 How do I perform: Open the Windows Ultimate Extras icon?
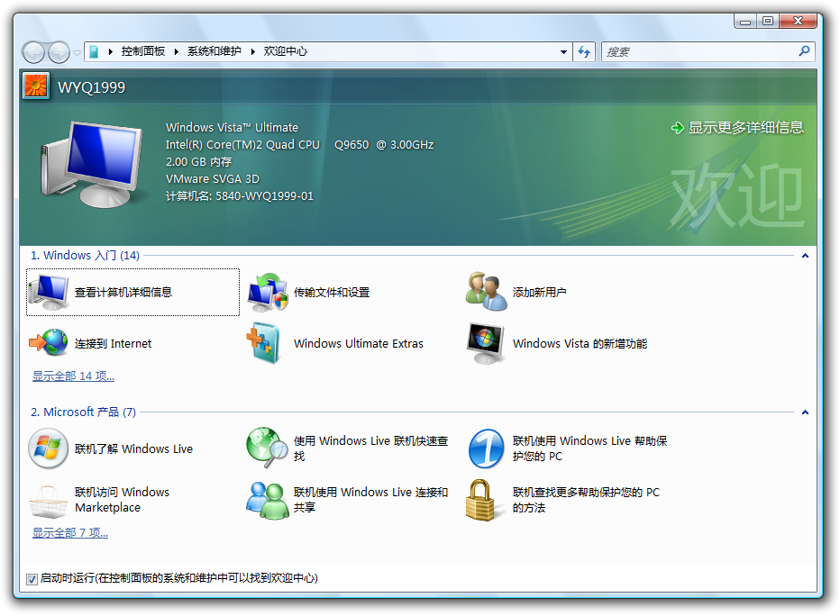click(x=267, y=343)
